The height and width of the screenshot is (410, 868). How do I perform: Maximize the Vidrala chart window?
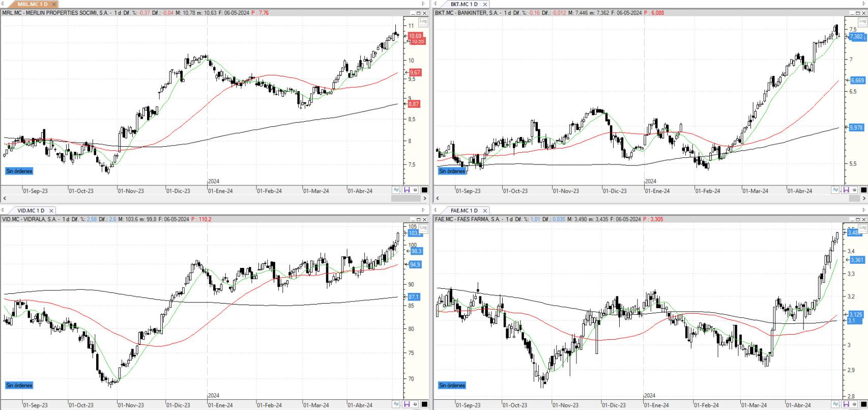click(x=419, y=220)
